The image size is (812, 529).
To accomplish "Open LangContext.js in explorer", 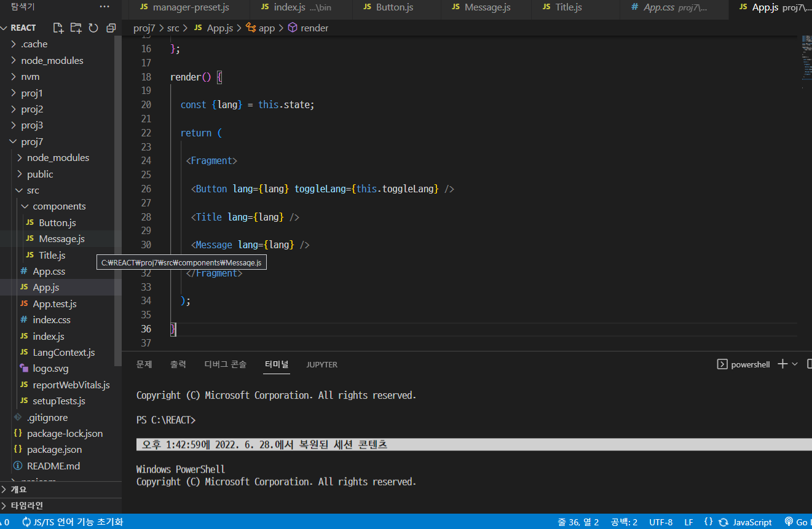I will click(x=63, y=352).
